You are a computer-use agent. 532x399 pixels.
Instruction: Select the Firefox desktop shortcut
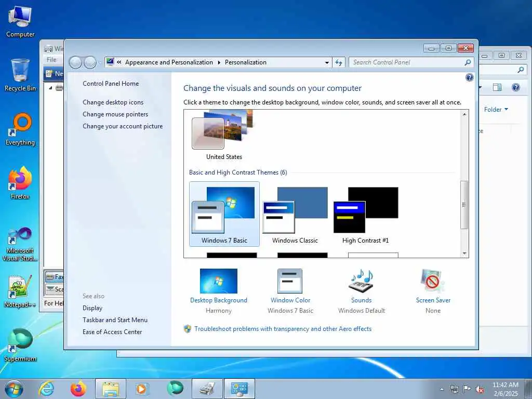(x=20, y=183)
